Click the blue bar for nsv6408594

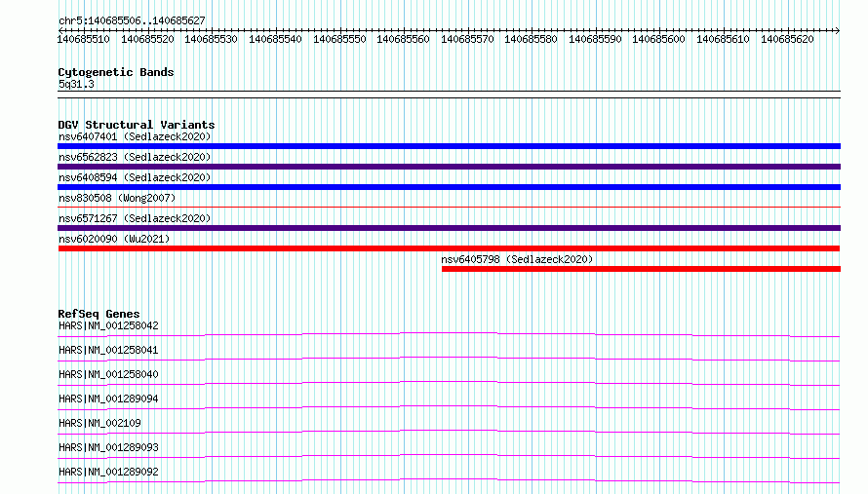point(449,187)
